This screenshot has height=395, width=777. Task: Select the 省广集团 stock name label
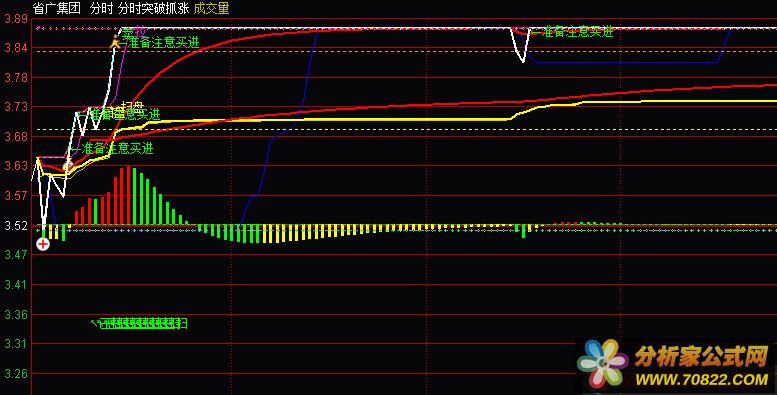[56, 8]
